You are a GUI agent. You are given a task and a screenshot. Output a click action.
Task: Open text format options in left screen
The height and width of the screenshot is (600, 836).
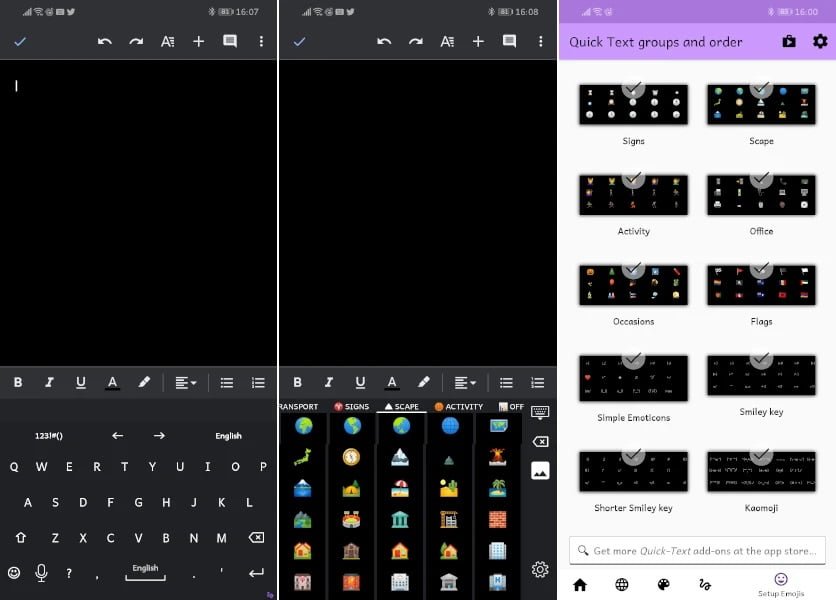(x=168, y=42)
